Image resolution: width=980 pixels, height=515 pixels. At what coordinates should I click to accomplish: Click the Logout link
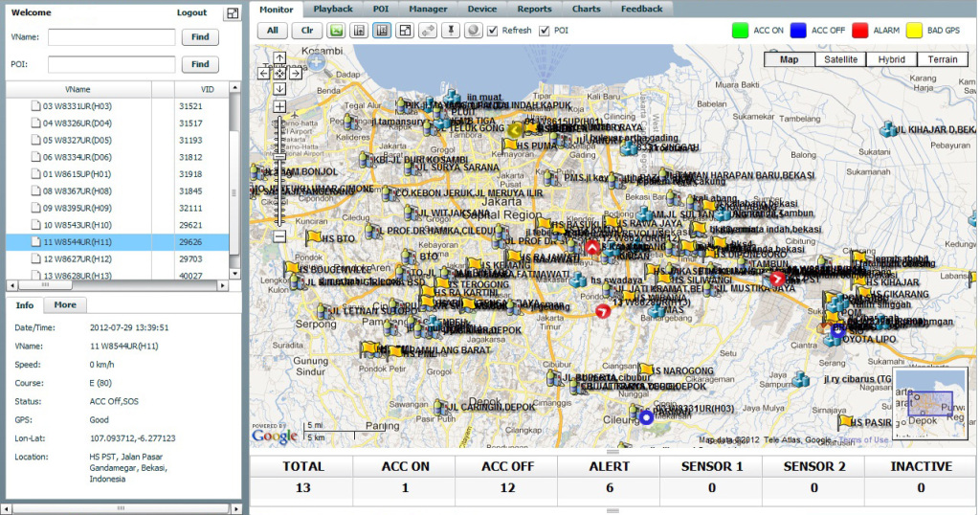191,13
